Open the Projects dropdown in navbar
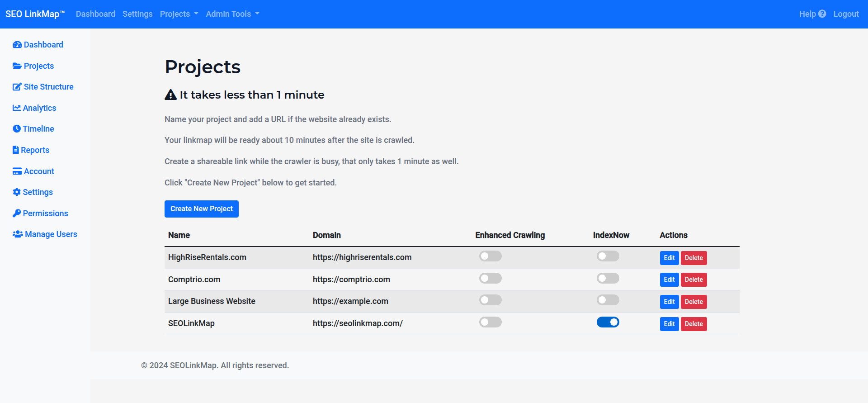The width and height of the screenshot is (868, 403). (179, 14)
